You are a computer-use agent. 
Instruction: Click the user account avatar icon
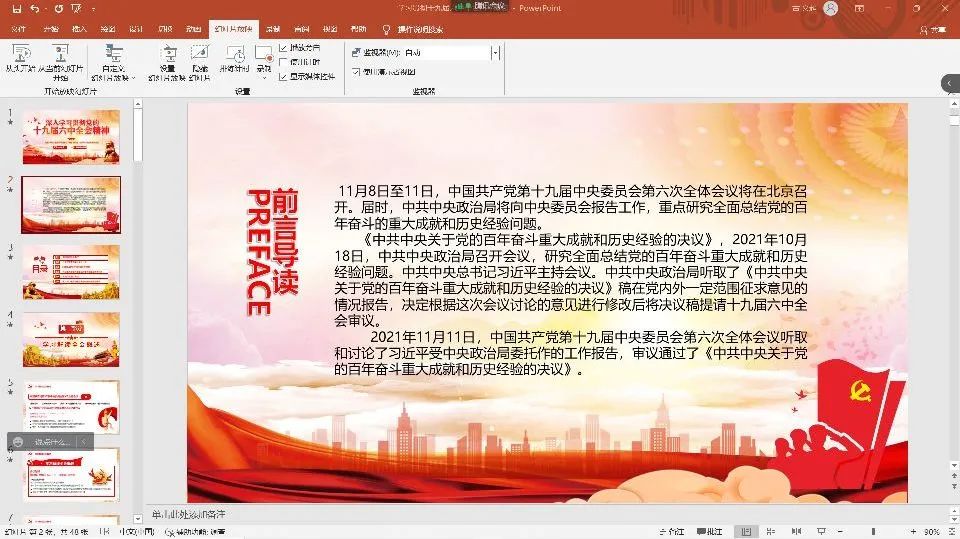coord(831,8)
